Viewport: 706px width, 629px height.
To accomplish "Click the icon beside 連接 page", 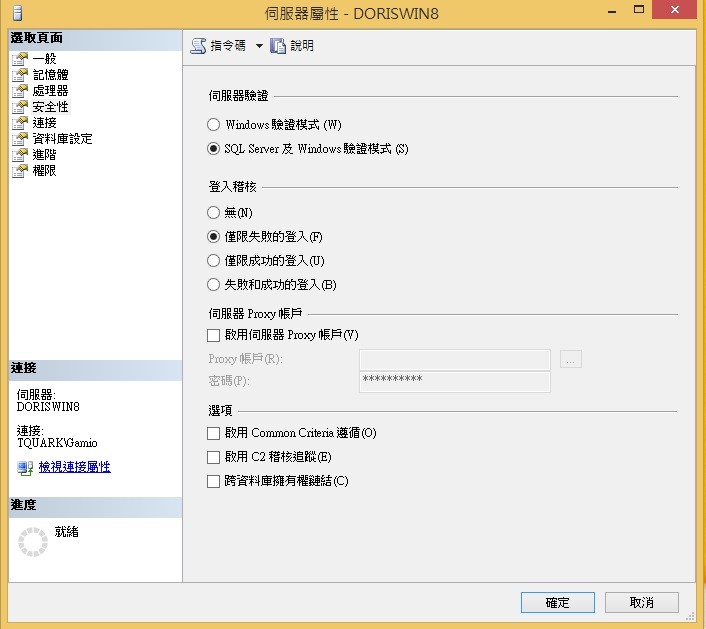I will [x=20, y=123].
